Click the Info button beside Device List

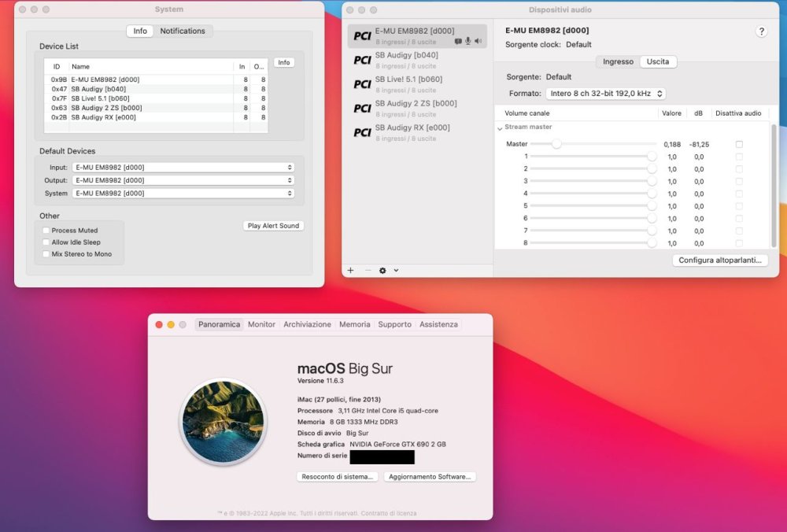(x=284, y=63)
